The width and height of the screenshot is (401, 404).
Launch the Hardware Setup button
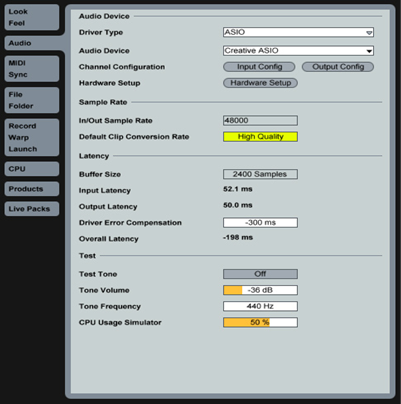click(260, 83)
